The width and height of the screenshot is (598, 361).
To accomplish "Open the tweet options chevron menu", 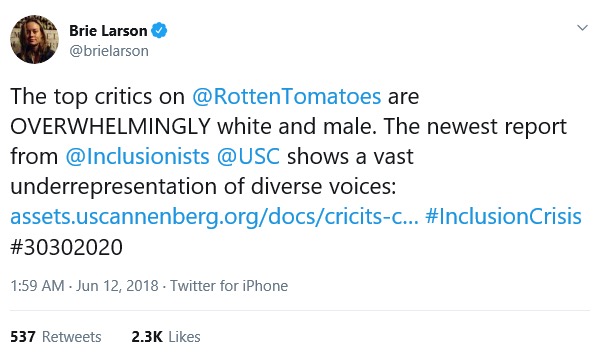I will pyautogui.click(x=582, y=27).
